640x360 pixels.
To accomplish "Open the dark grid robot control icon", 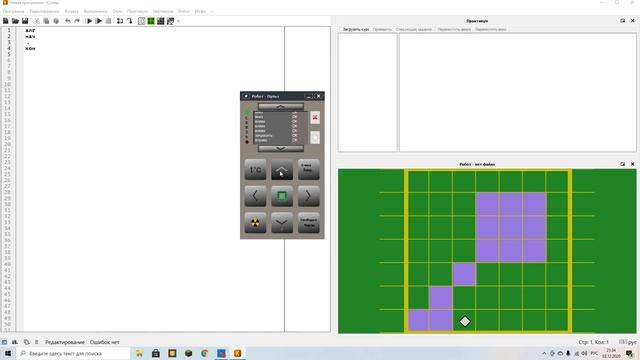I will (161, 21).
